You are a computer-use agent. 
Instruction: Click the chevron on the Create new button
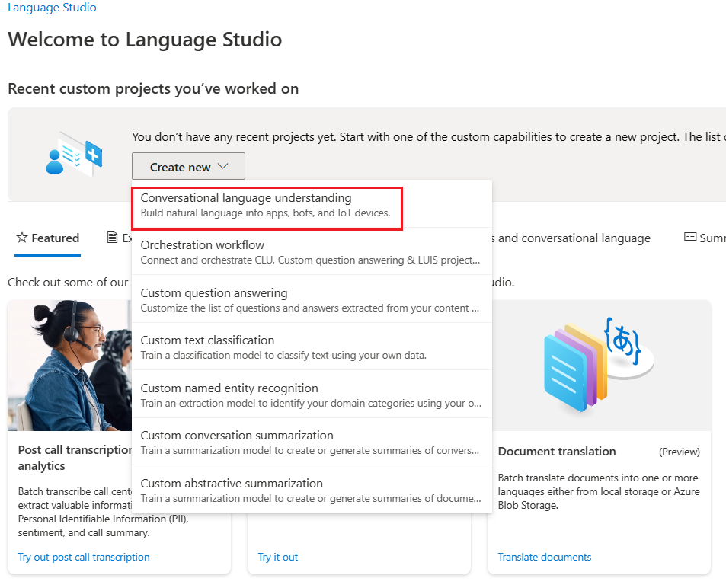coord(223,165)
